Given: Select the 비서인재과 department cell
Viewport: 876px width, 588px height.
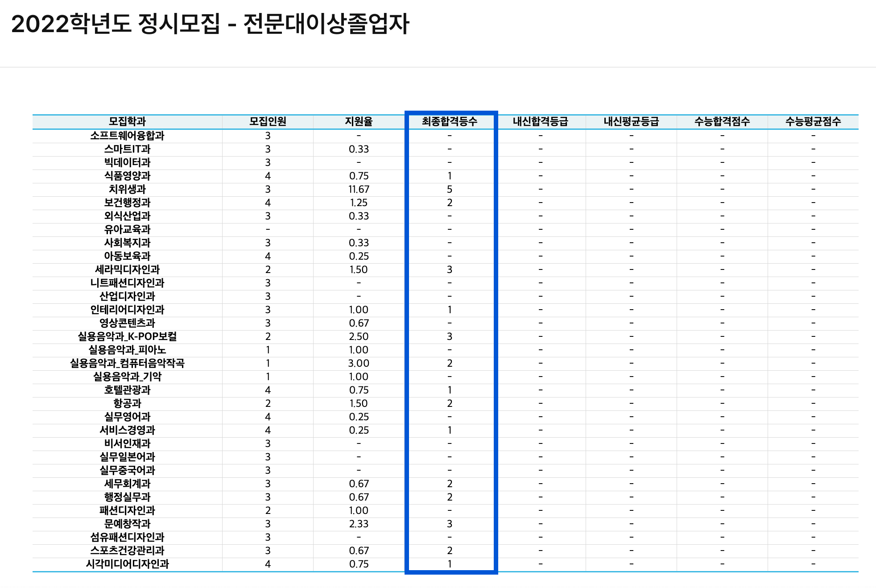Looking at the screenshot, I should [x=128, y=443].
